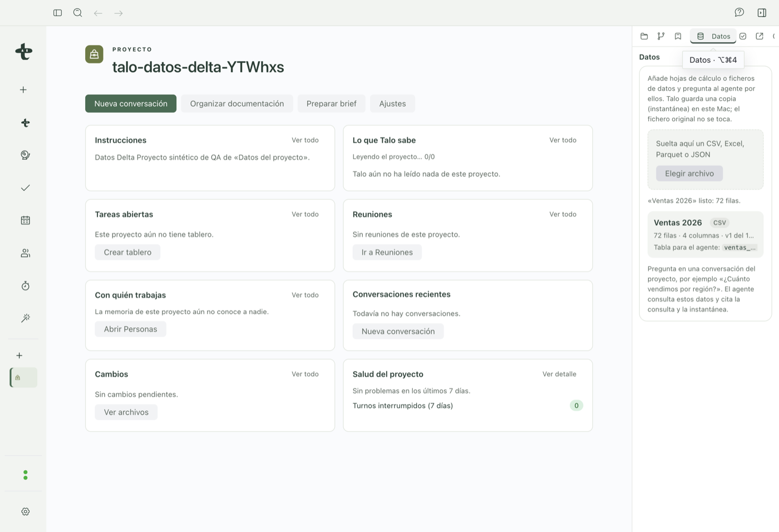Click Crear tablero

tap(127, 252)
